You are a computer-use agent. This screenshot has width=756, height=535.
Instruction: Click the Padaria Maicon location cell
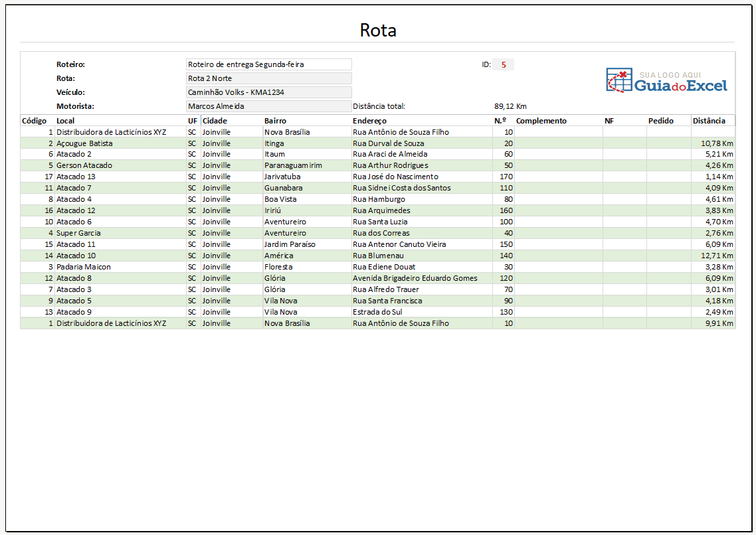[84, 267]
